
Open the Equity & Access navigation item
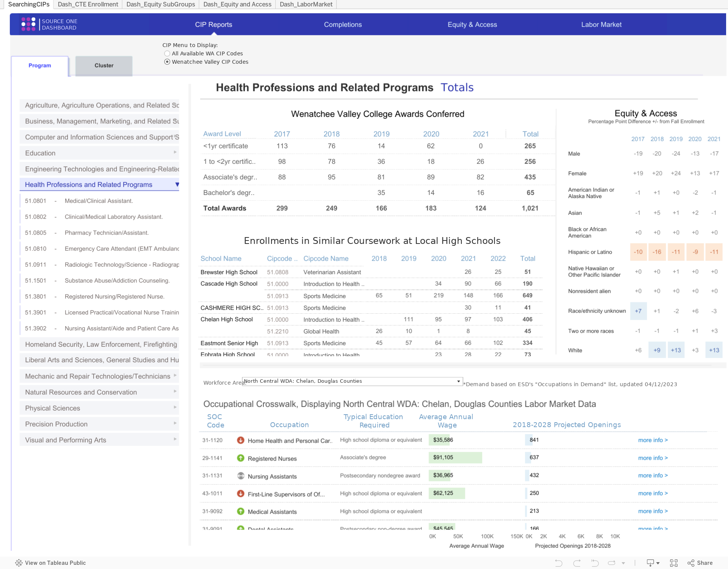pyautogui.click(x=472, y=25)
